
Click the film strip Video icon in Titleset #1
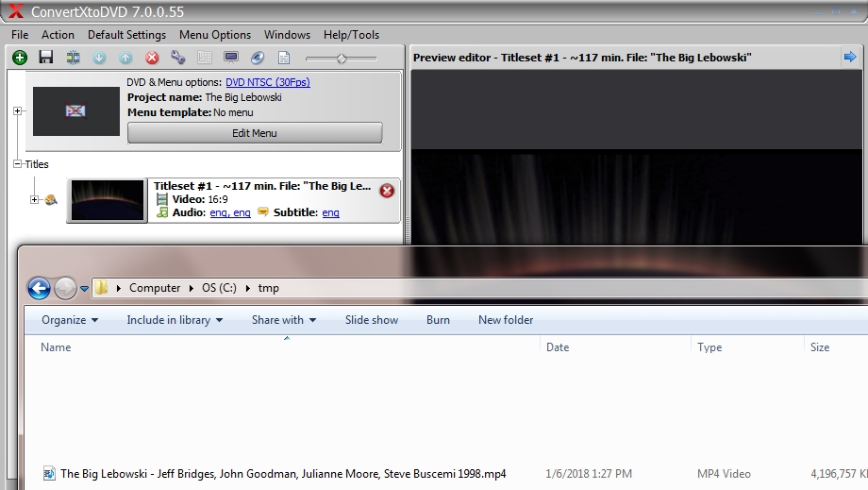tap(161, 199)
